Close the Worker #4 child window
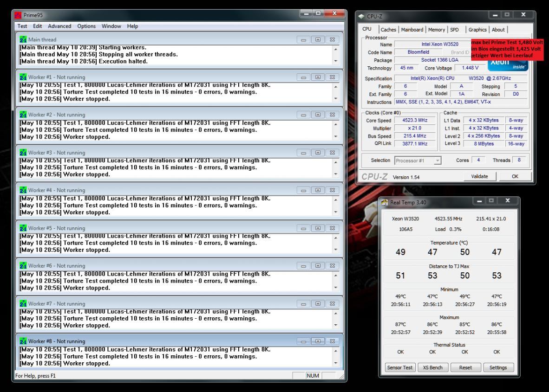This screenshot has width=549, height=392. click(332, 190)
